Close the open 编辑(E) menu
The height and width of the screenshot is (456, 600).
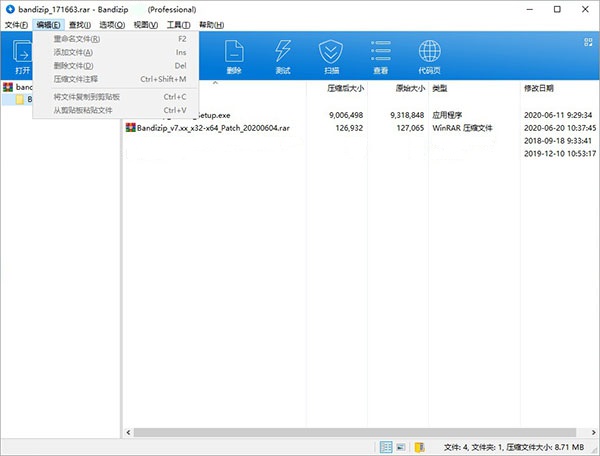(x=48, y=25)
